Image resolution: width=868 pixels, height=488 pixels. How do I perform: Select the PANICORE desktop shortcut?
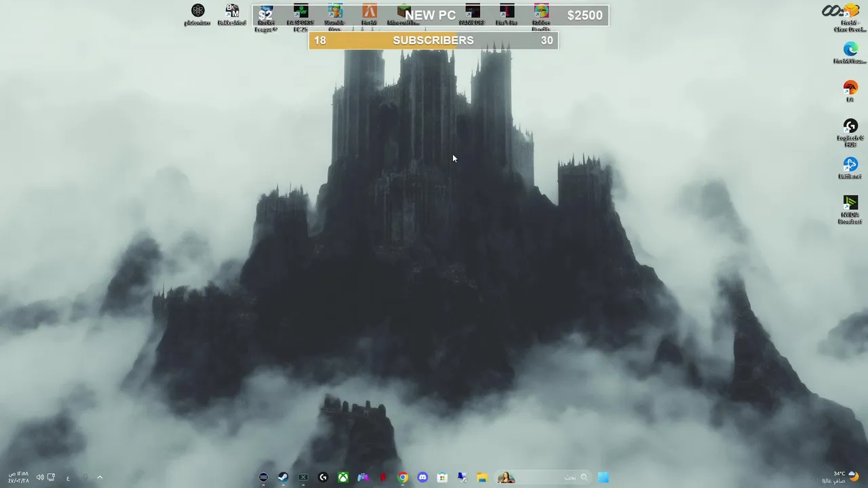[472, 15]
